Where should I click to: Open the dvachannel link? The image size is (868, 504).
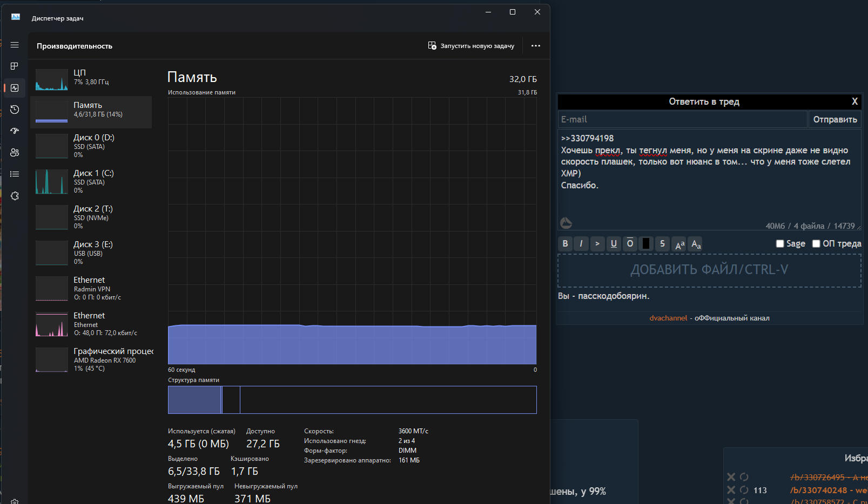tap(668, 318)
